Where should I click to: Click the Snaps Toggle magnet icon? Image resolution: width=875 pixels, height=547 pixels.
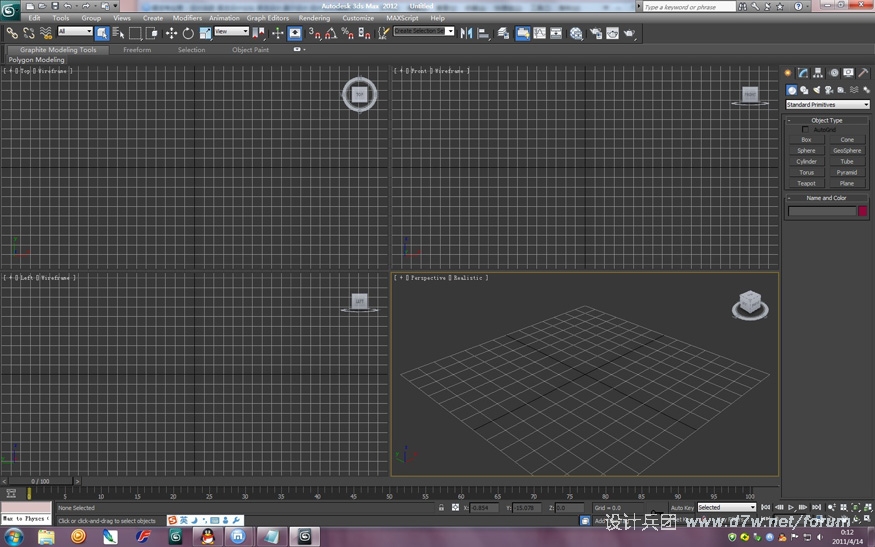(x=315, y=33)
